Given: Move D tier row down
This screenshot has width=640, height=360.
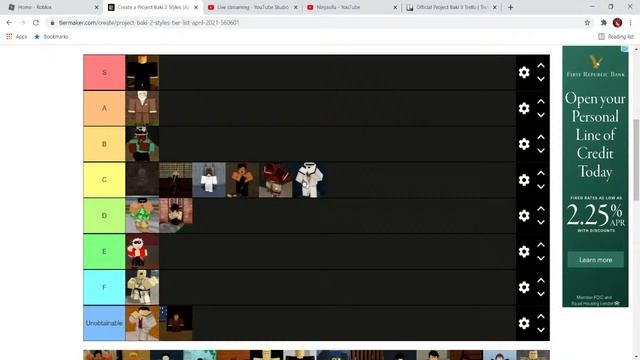Looking at the screenshot, I should 541,222.
